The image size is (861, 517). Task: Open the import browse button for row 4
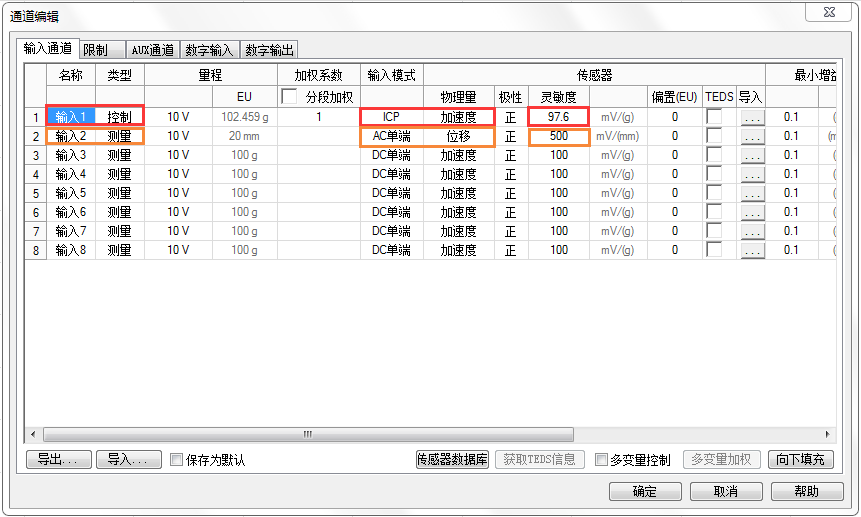[752, 175]
